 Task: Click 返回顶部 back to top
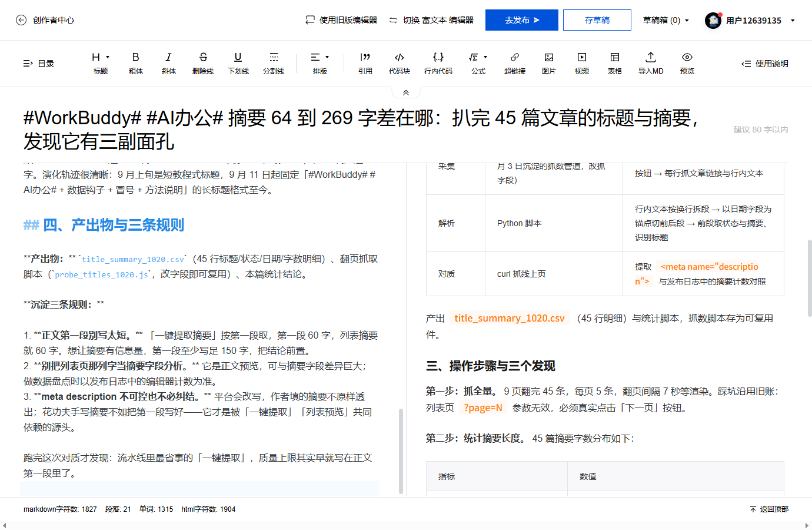[x=769, y=509]
